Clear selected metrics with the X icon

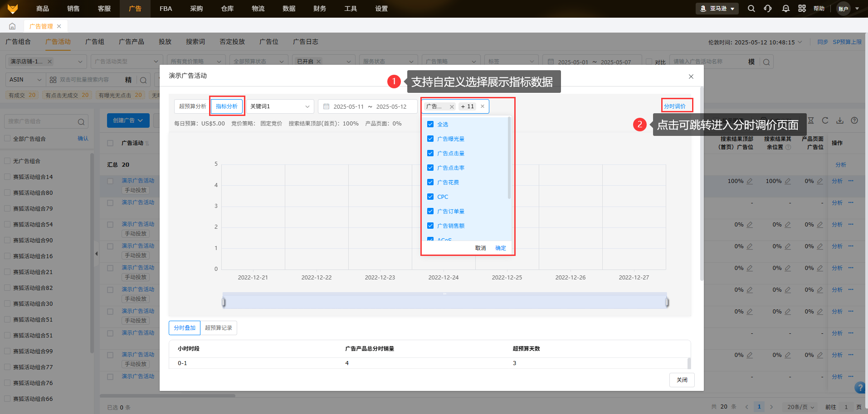(483, 106)
